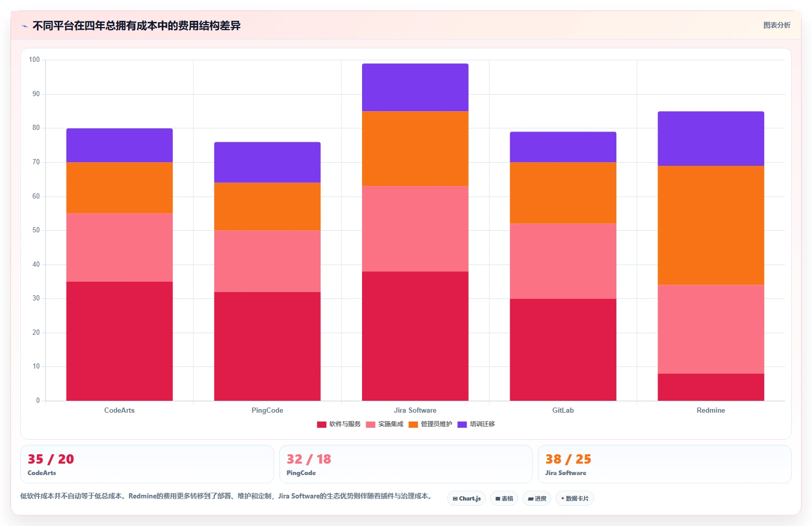The image size is (812, 526).
Task: Select the GitLab 实施集成 pink bar segment
Action: 563,261
